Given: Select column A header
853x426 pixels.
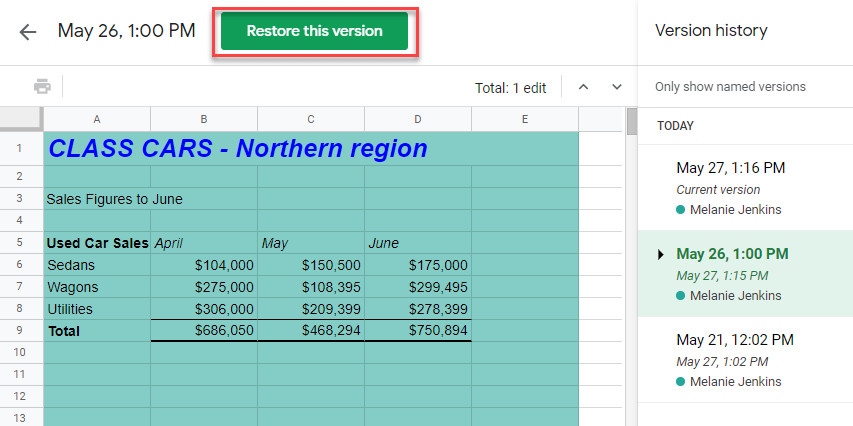Looking at the screenshot, I should pos(97,120).
